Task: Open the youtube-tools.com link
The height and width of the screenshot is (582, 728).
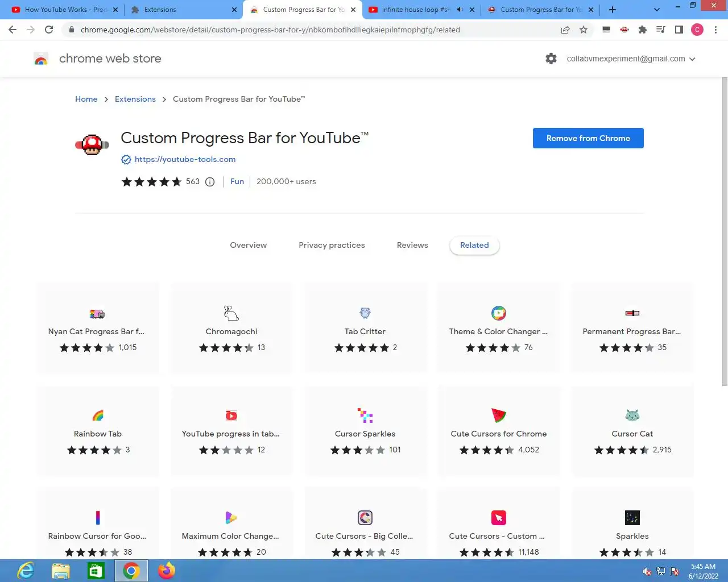Action: tap(185, 160)
